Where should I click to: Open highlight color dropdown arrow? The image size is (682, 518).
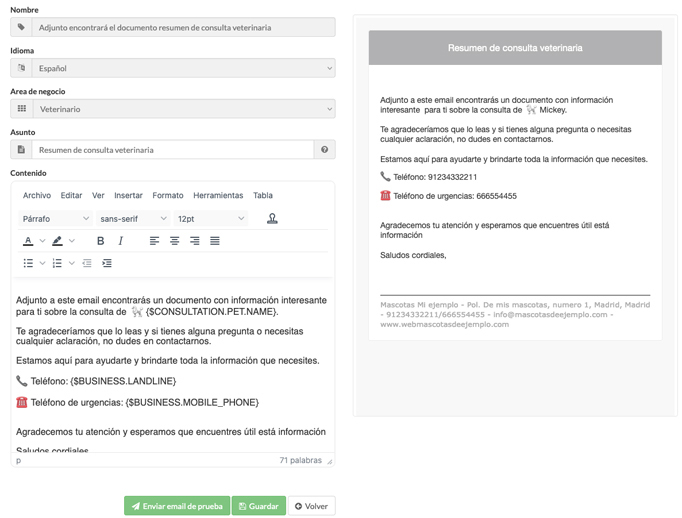click(72, 241)
